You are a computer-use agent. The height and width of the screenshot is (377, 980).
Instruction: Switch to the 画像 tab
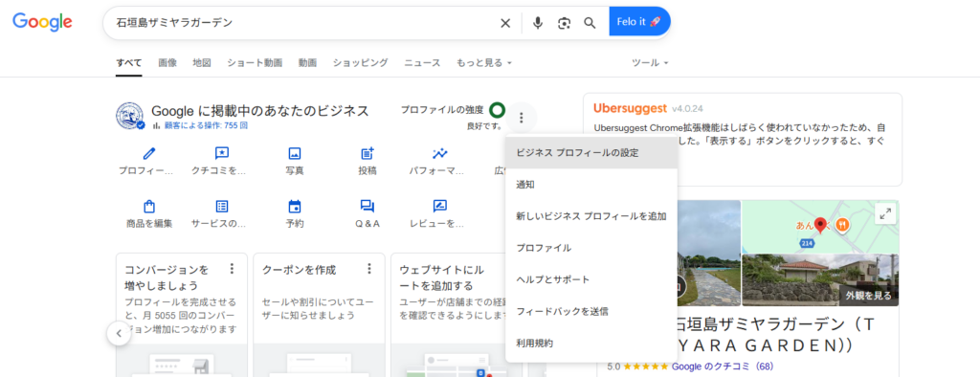point(167,62)
